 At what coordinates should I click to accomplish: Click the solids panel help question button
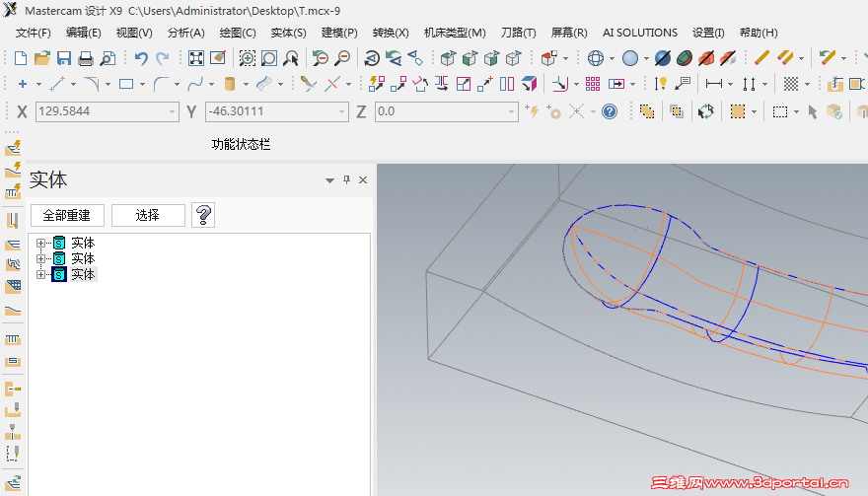click(x=203, y=215)
